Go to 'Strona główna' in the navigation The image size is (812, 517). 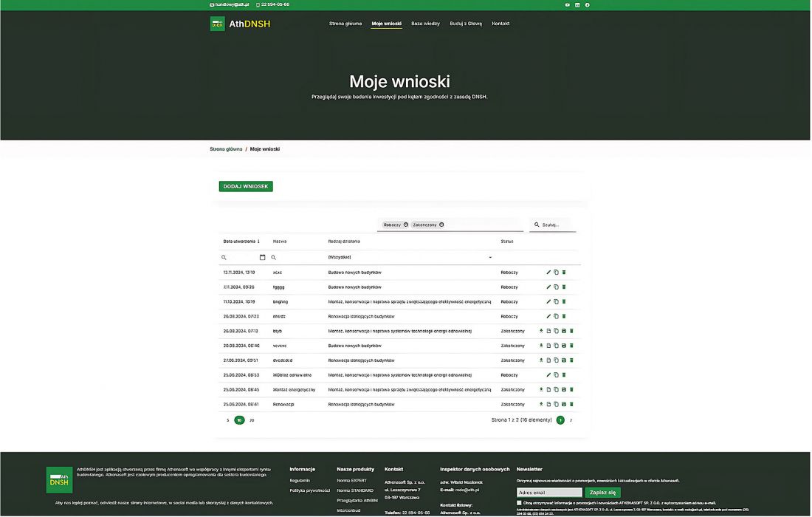[x=345, y=24]
